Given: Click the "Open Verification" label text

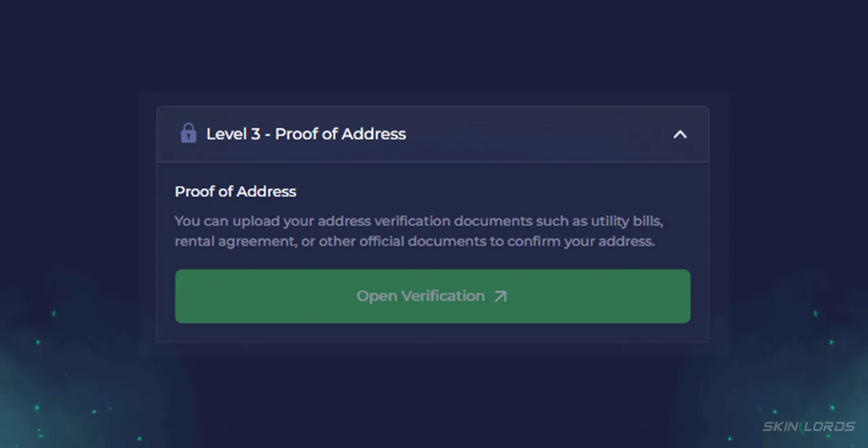Looking at the screenshot, I should point(420,296).
